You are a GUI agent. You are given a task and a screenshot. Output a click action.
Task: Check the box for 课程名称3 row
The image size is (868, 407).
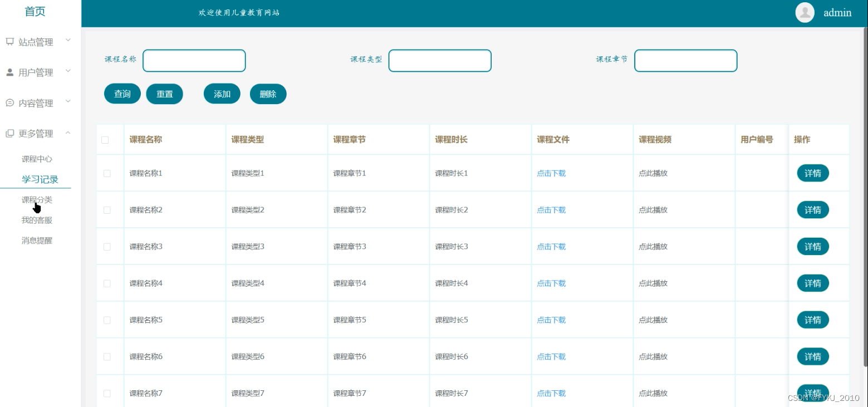(107, 247)
